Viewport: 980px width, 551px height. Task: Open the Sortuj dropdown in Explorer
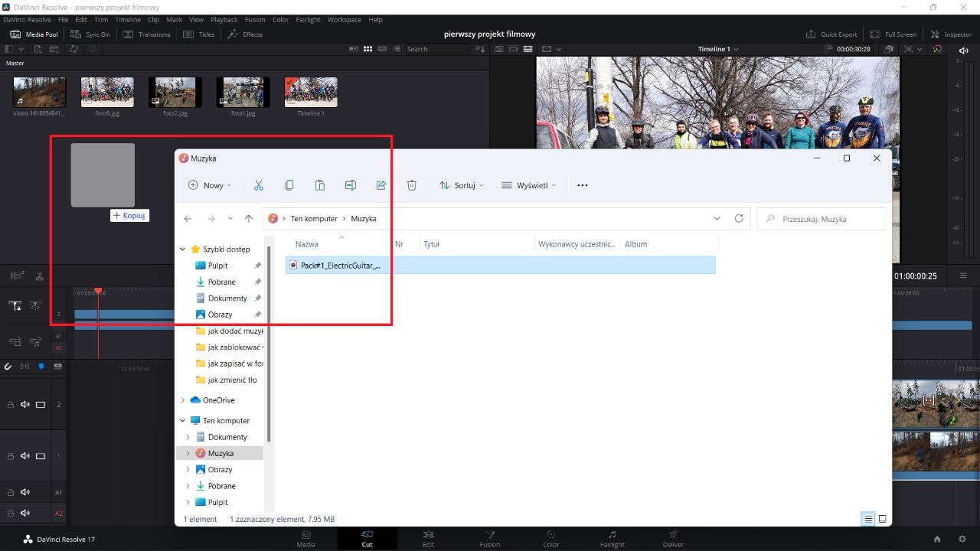pyautogui.click(x=461, y=184)
